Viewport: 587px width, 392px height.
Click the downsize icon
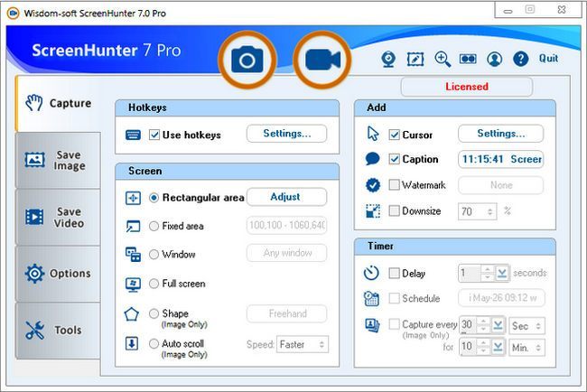click(x=373, y=210)
